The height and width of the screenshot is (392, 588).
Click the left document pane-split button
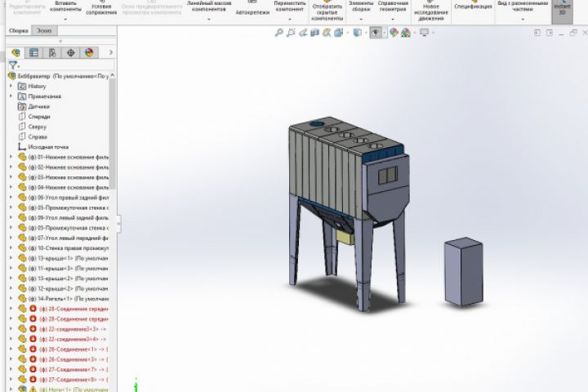click(x=537, y=33)
